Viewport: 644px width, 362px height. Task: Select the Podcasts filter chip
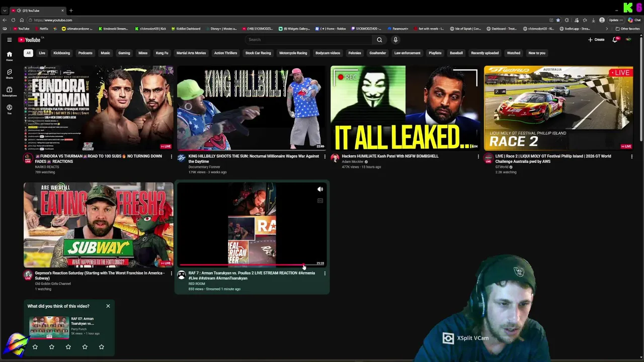coord(85,53)
